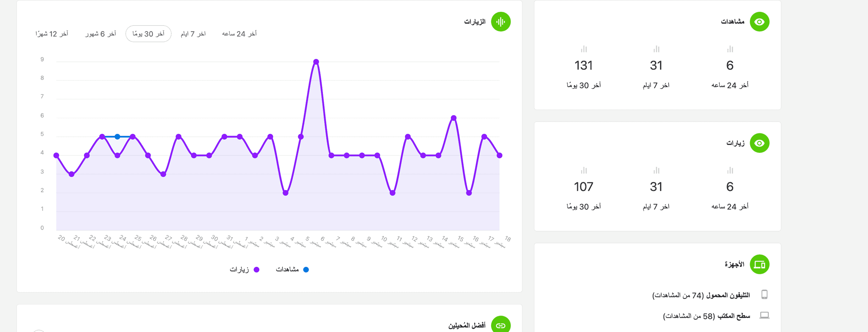Click the peak data point at value 9
The width and height of the screenshot is (868, 332).
pyautogui.click(x=316, y=62)
